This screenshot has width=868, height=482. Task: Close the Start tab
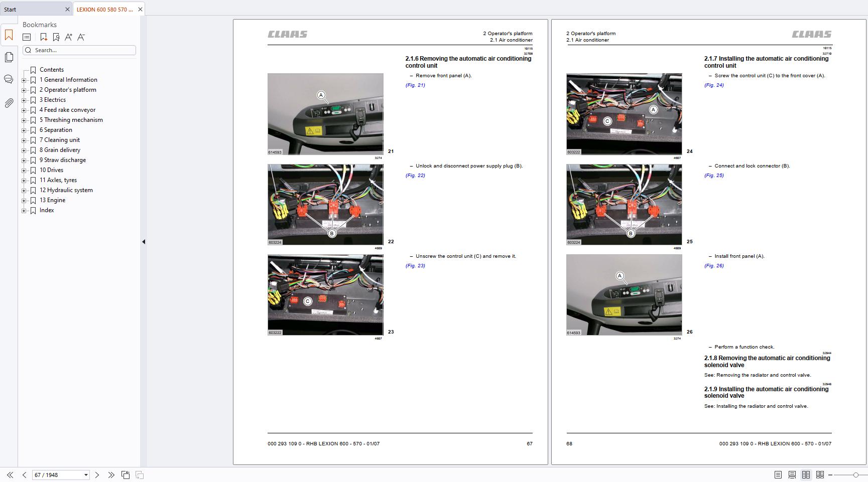(x=68, y=9)
